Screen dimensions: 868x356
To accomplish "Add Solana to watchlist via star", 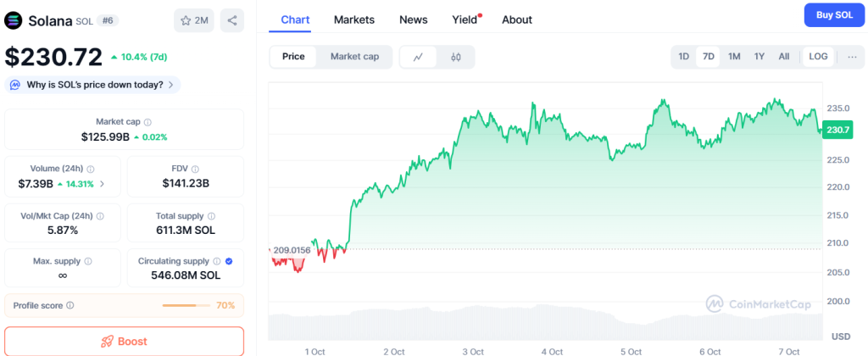I will coord(194,20).
